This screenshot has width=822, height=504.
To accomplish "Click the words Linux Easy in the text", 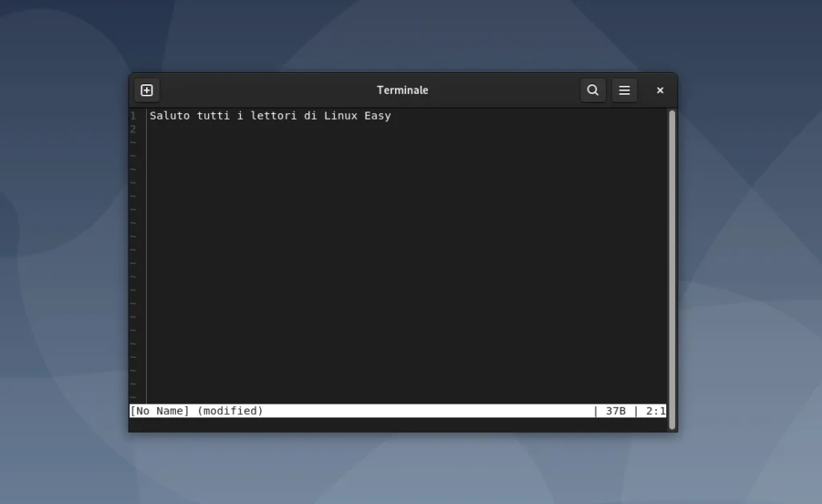I will (x=360, y=116).
